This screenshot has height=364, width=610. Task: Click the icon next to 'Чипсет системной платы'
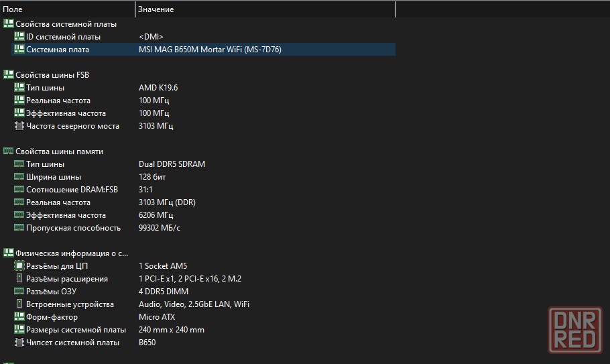19,343
